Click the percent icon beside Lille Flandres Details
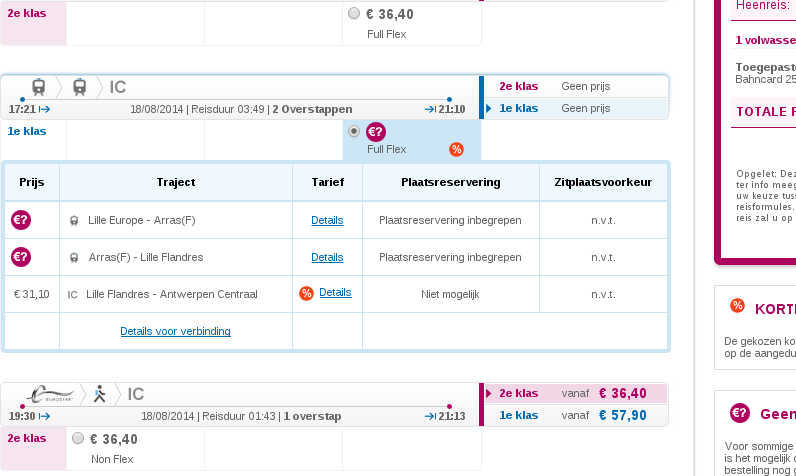 pyautogui.click(x=306, y=293)
